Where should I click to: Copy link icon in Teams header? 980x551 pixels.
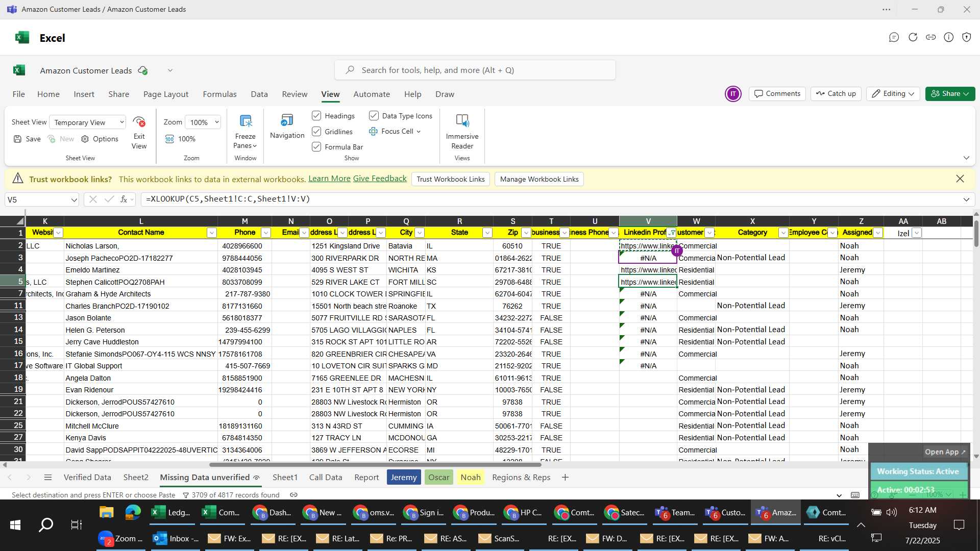pos(931,37)
